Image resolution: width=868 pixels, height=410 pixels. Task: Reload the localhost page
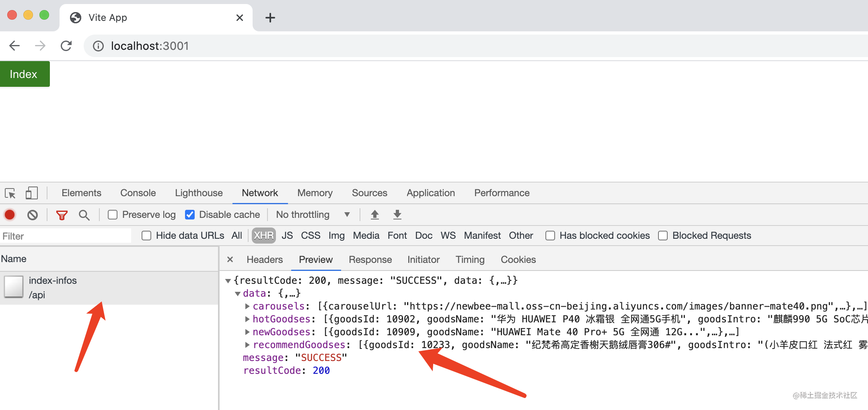point(66,46)
